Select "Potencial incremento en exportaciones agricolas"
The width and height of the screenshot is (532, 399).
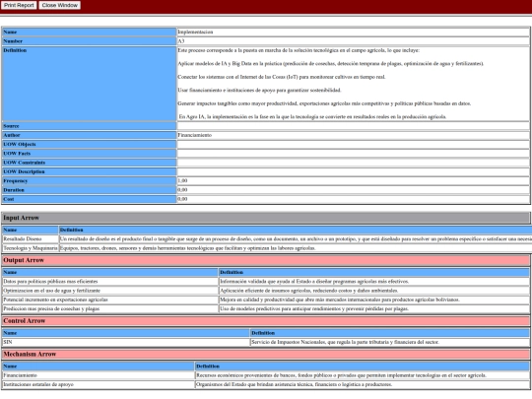click(55, 299)
